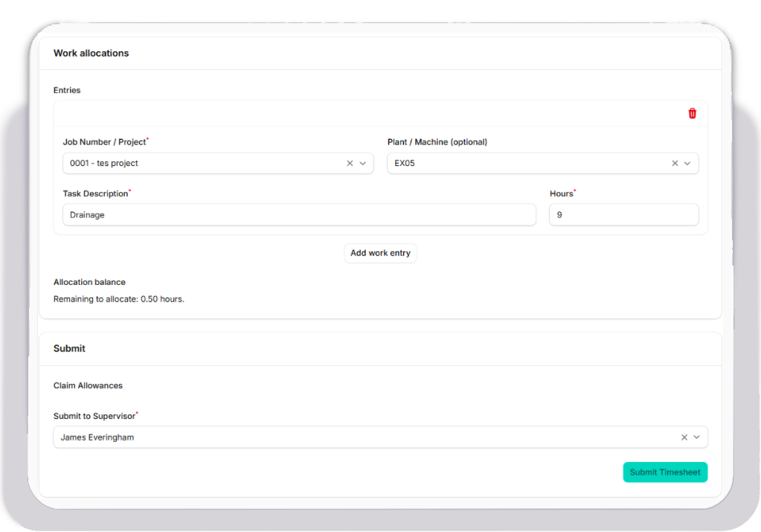
Task: Open the Submit to Supervisor dropdown arrow
Action: pos(697,438)
